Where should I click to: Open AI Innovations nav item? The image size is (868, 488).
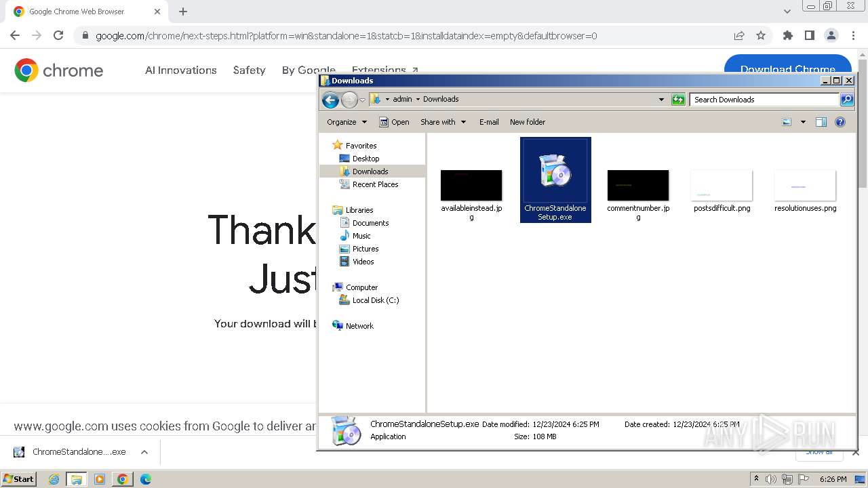(181, 70)
